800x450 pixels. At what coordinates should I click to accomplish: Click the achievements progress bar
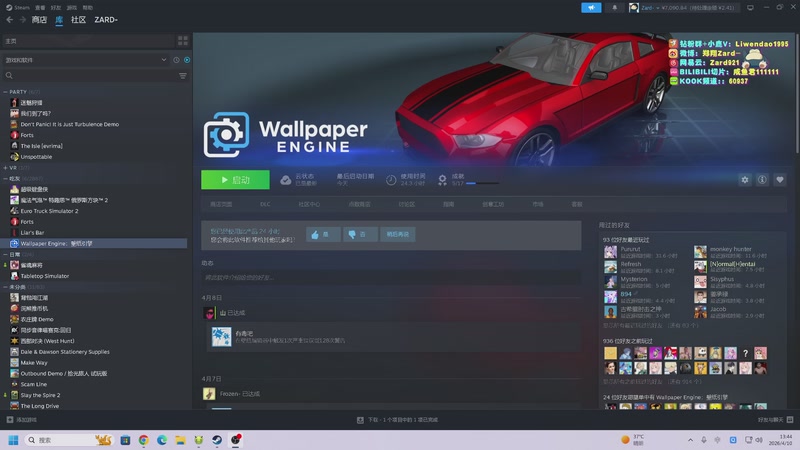coord(483,183)
